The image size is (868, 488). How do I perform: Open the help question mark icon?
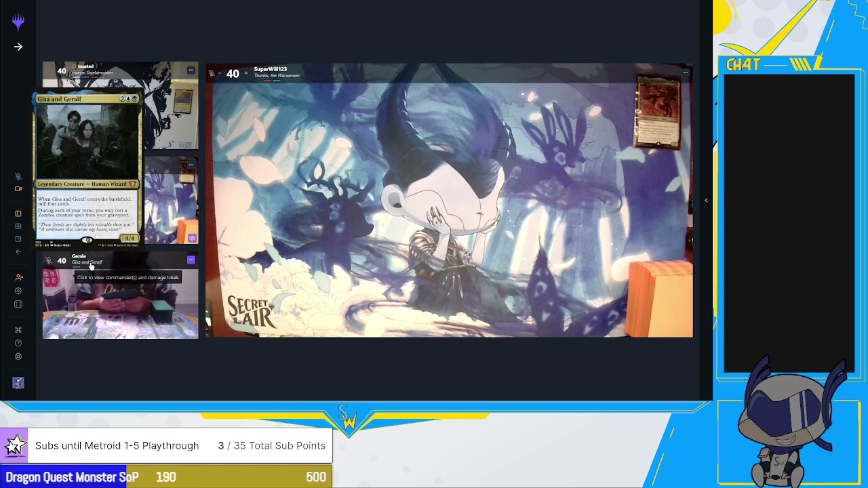18,343
